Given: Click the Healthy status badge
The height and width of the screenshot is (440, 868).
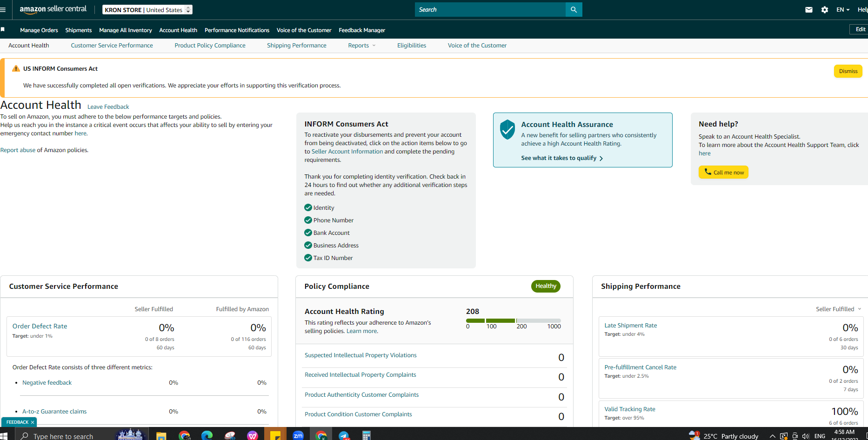Looking at the screenshot, I should (546, 286).
